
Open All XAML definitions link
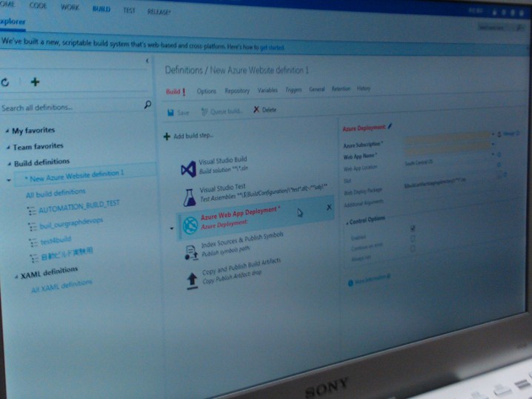(x=61, y=286)
